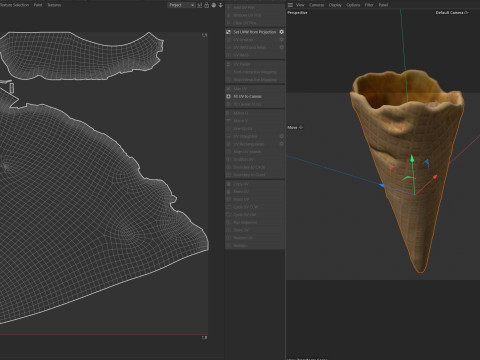Click the Restore UV command
Viewport: 480px width, 360px height.
point(243,238)
